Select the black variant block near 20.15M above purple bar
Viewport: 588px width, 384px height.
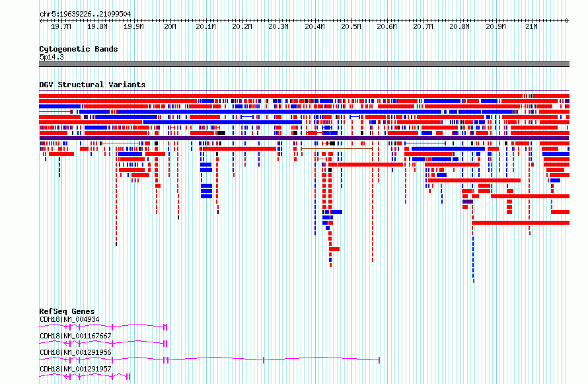(221, 133)
